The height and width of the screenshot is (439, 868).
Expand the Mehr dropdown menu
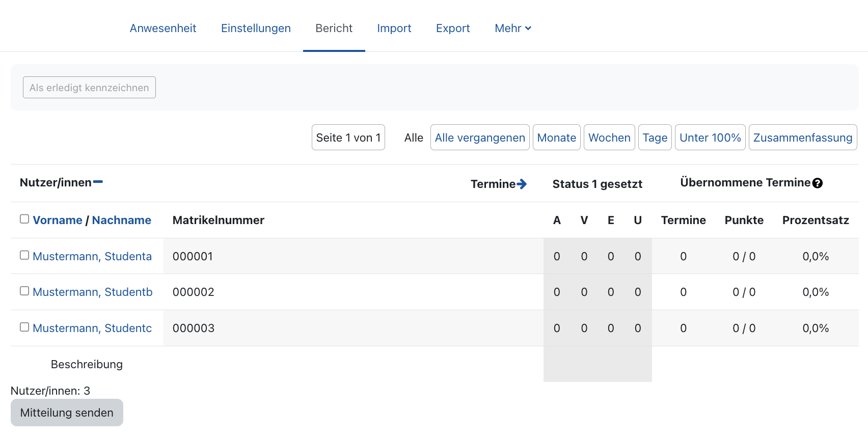pos(512,28)
